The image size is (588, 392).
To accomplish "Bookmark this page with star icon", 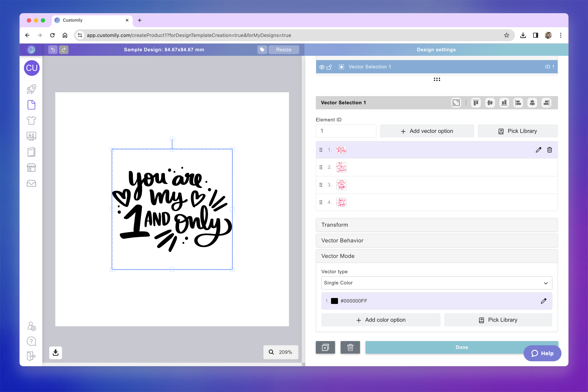I will coord(506,35).
